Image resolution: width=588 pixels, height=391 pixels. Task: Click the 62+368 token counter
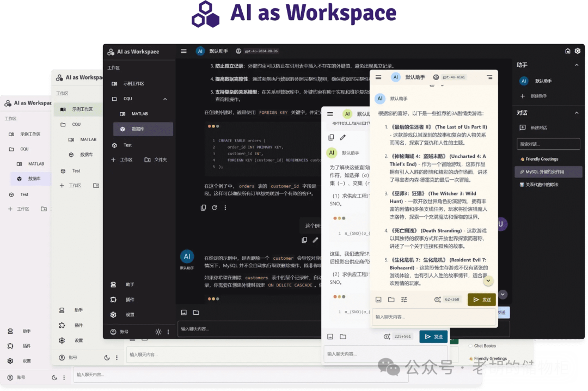[x=452, y=300]
